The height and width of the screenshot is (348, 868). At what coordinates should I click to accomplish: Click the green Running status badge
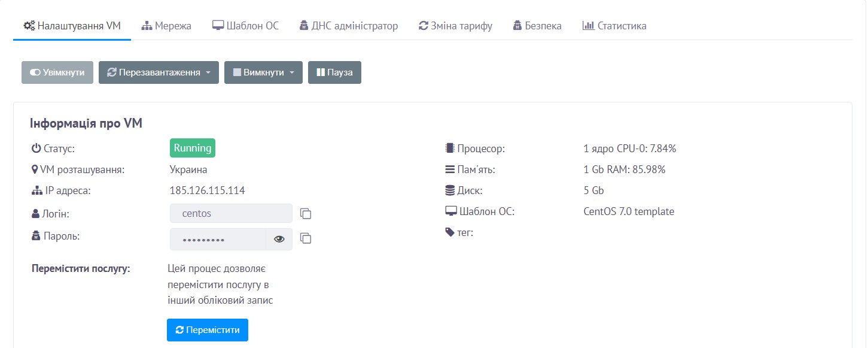point(192,148)
